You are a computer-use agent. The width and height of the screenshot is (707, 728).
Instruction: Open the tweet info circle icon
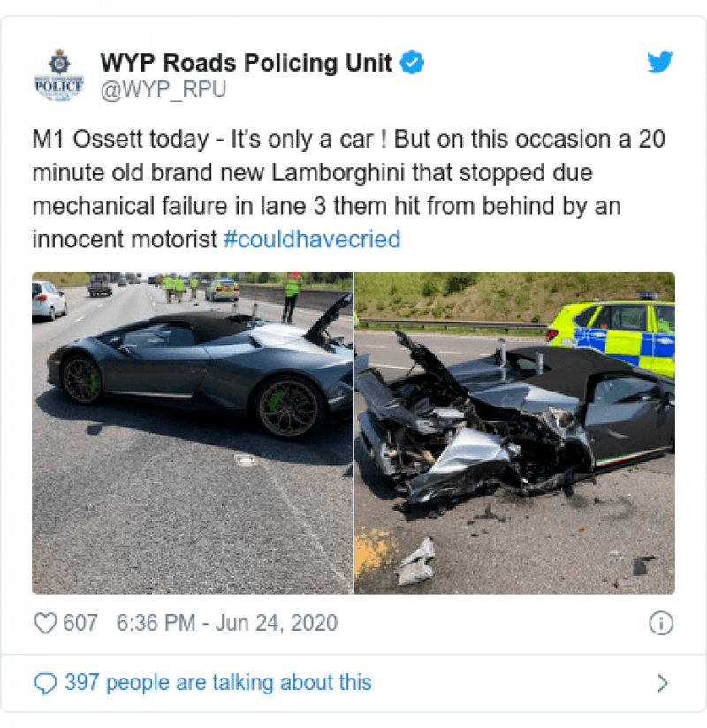(660, 623)
